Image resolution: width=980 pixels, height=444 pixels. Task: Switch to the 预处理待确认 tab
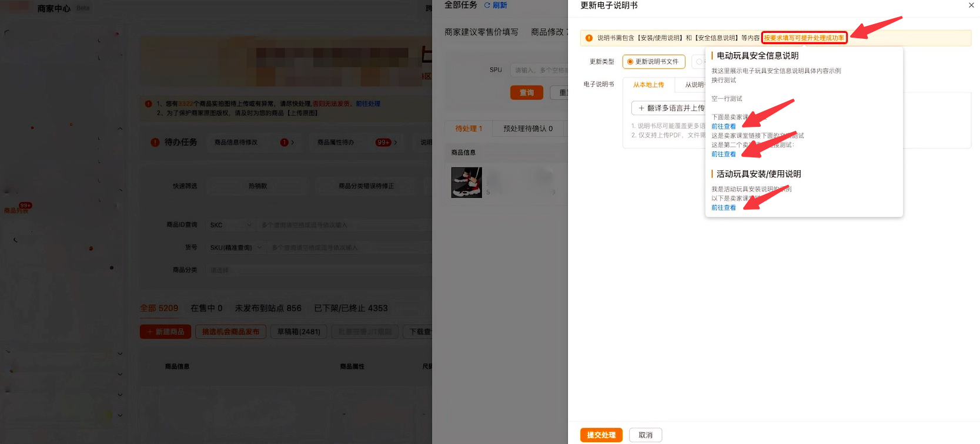[527, 129]
